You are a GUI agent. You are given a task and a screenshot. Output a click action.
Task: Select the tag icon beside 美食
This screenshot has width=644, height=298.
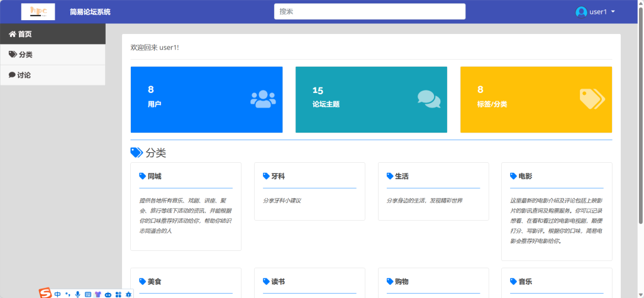(143, 281)
